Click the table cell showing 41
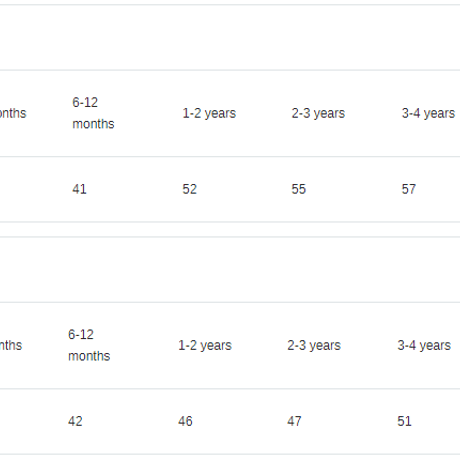 coord(79,189)
